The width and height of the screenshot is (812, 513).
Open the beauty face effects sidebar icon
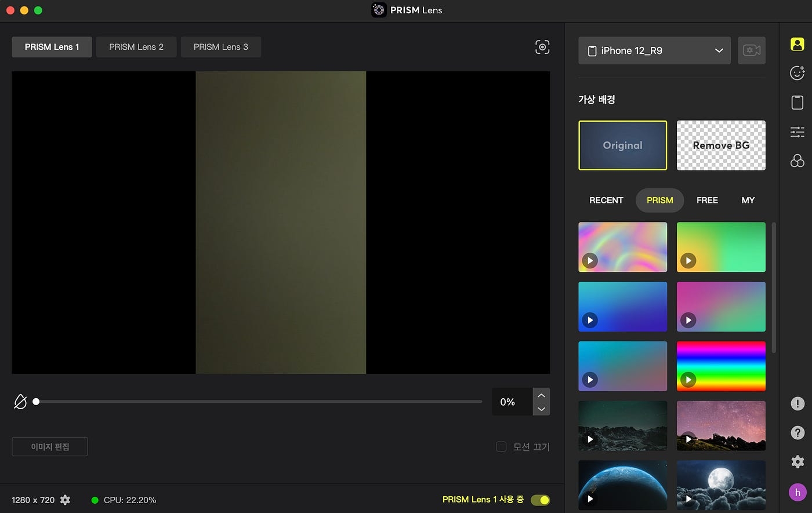797,73
